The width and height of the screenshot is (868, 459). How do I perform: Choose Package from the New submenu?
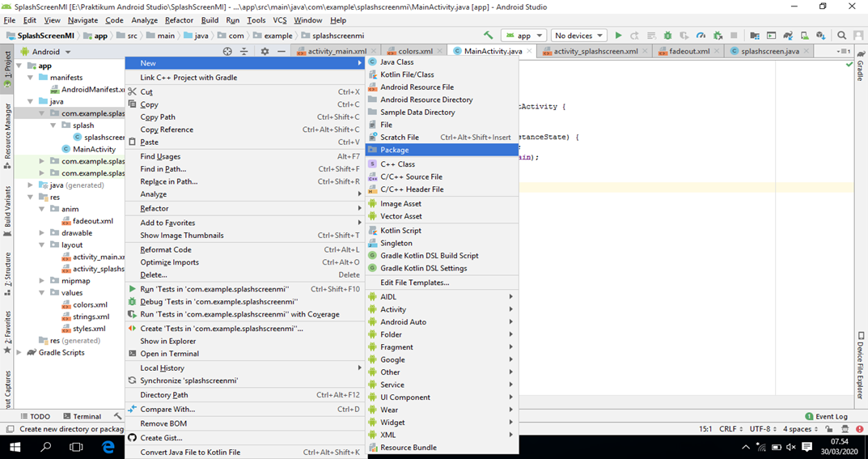[x=442, y=150]
